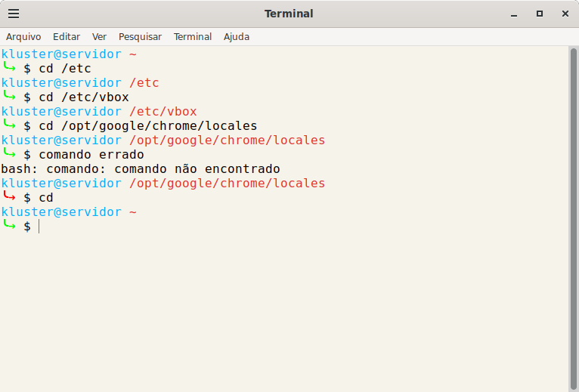Maximize the Terminal window
Image resolution: width=579 pixels, height=392 pixels.
[x=540, y=14]
